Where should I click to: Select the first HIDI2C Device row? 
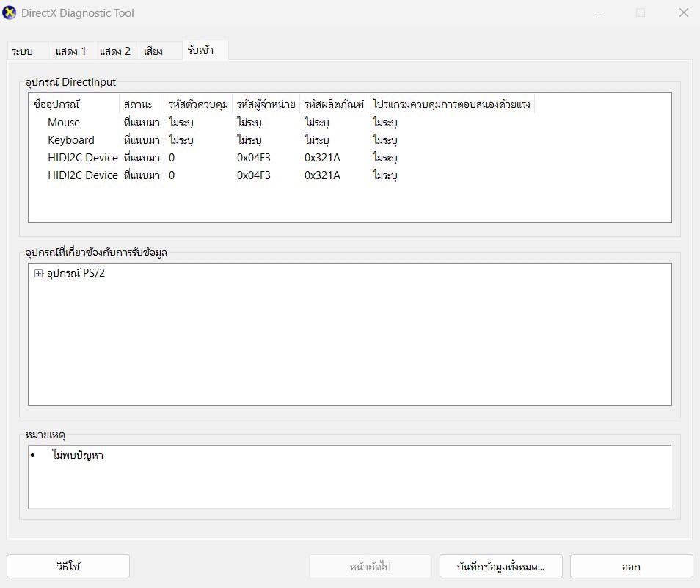click(82, 157)
